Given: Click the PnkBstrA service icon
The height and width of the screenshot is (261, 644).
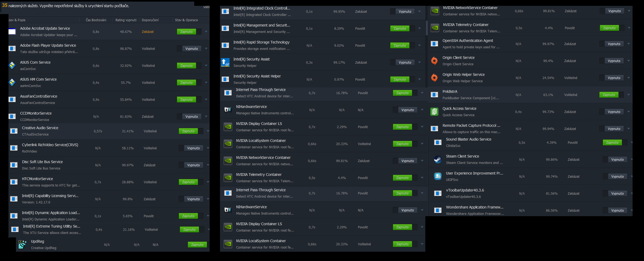Looking at the screenshot, I should tap(434, 95).
